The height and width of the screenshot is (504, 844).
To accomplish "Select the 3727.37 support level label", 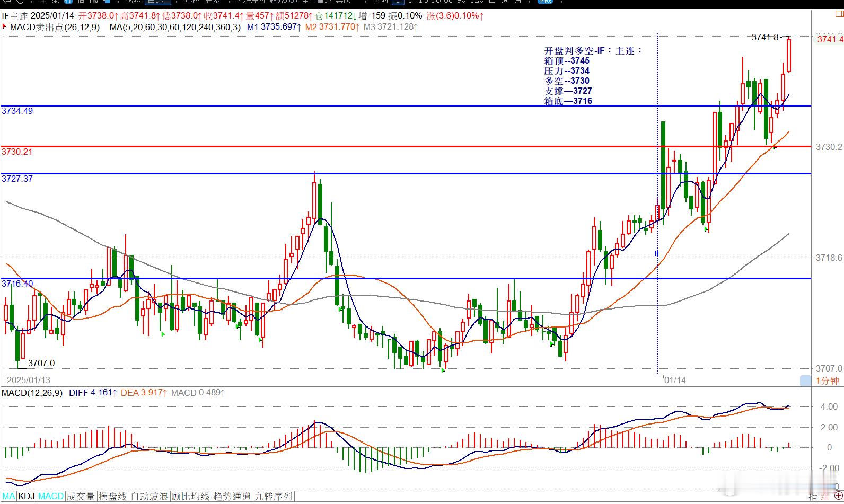I will 17,179.
